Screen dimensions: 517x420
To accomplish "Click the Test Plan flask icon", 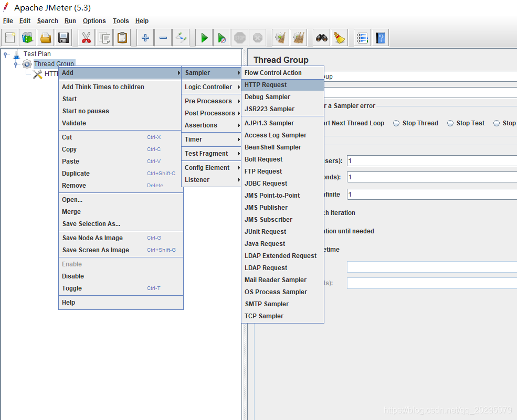I will pos(16,55).
